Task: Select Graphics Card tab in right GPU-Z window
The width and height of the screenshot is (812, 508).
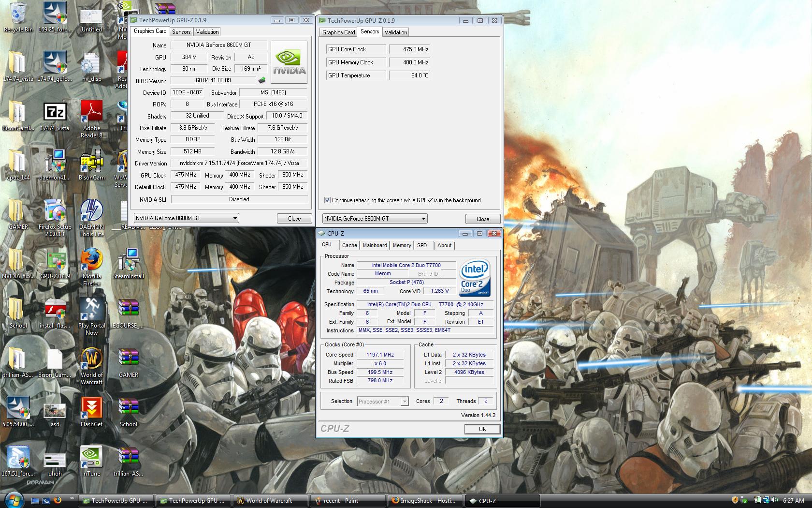Action: pos(338,32)
